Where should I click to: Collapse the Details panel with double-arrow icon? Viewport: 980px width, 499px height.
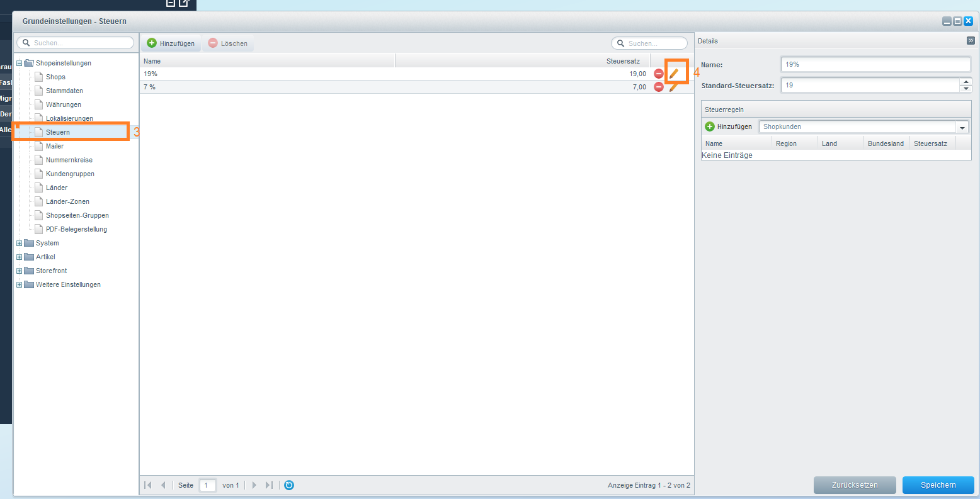(x=971, y=41)
